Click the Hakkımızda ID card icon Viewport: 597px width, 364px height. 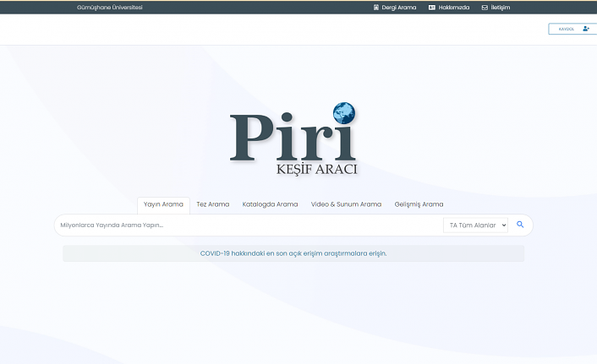click(432, 8)
